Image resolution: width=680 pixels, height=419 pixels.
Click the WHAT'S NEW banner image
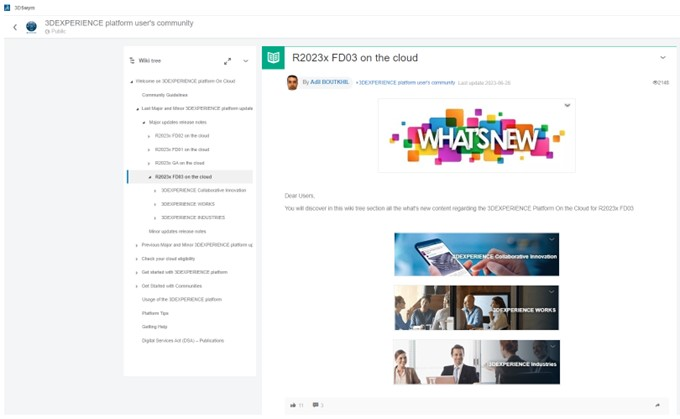click(477, 136)
